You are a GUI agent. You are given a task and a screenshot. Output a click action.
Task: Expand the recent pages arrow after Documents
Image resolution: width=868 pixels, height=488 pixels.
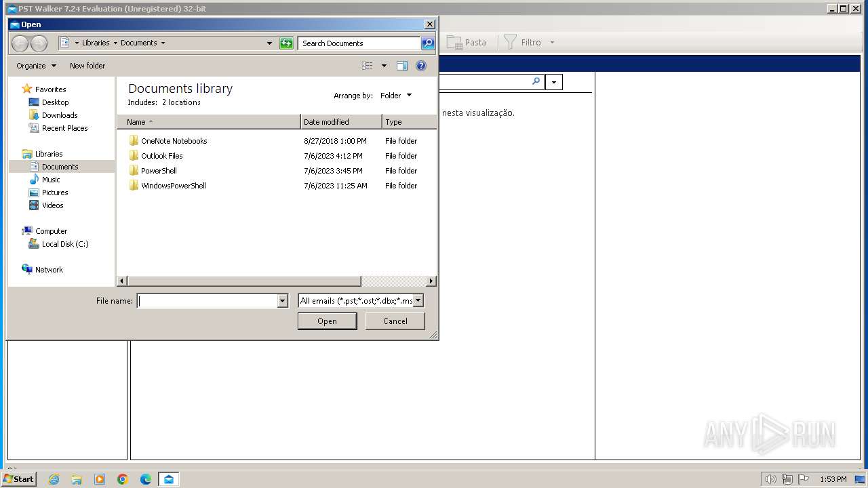tap(163, 43)
